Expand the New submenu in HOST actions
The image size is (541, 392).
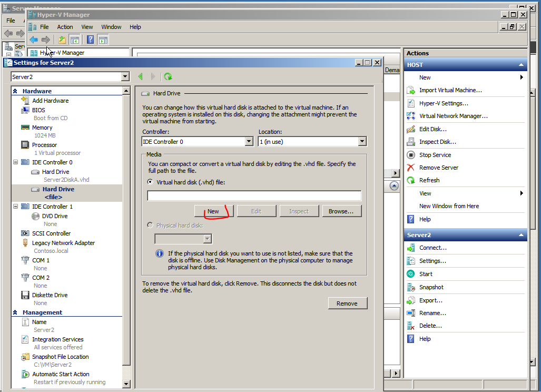coord(522,77)
